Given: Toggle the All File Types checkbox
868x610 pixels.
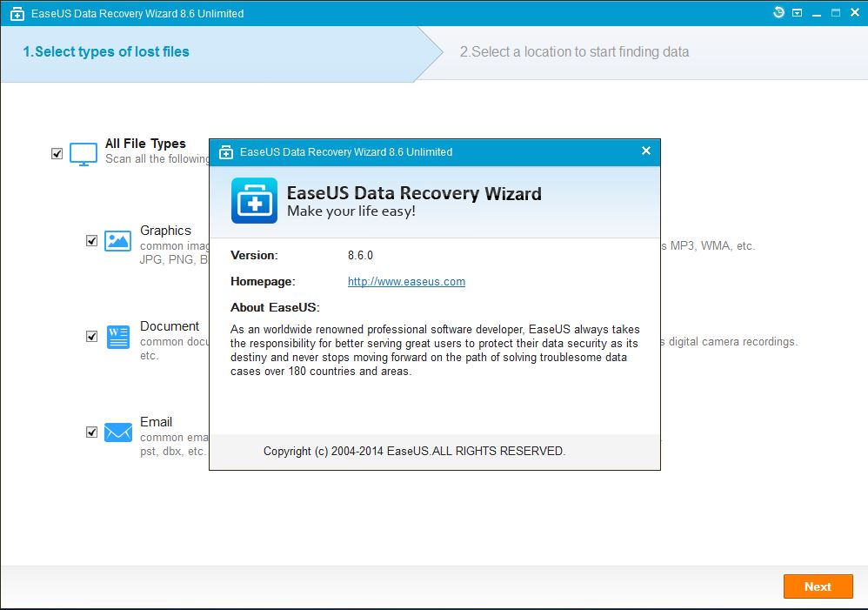Looking at the screenshot, I should pyautogui.click(x=57, y=153).
